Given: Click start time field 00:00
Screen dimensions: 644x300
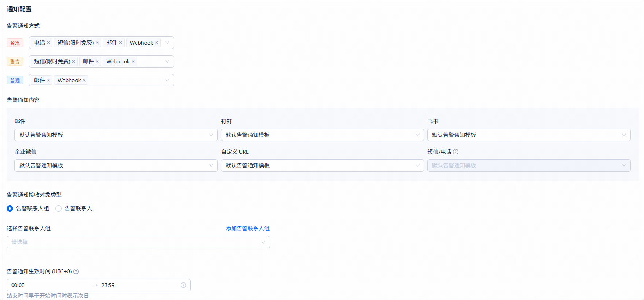Looking at the screenshot, I should (49, 285).
